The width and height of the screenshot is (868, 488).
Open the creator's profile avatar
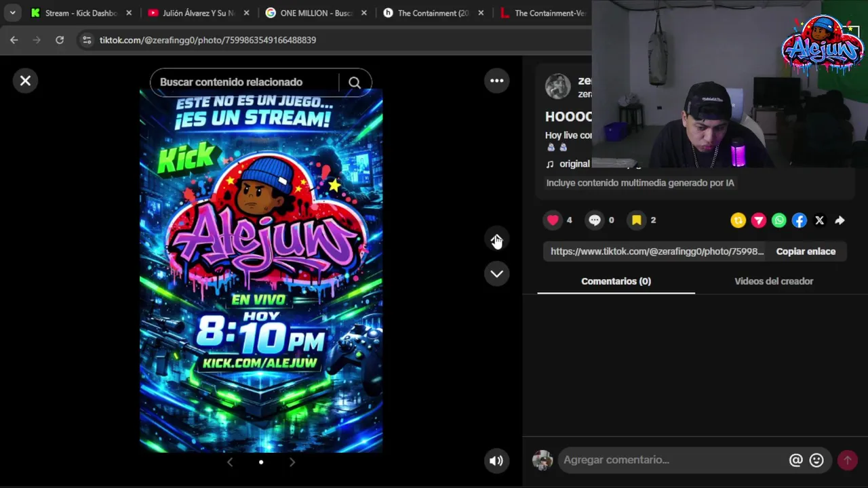click(558, 87)
